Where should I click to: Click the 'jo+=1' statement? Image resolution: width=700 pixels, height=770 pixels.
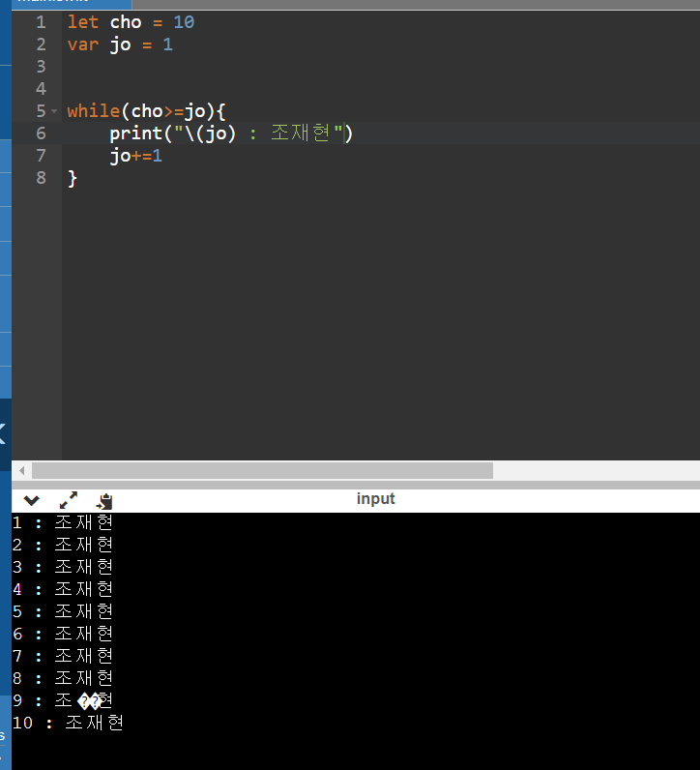click(136, 156)
